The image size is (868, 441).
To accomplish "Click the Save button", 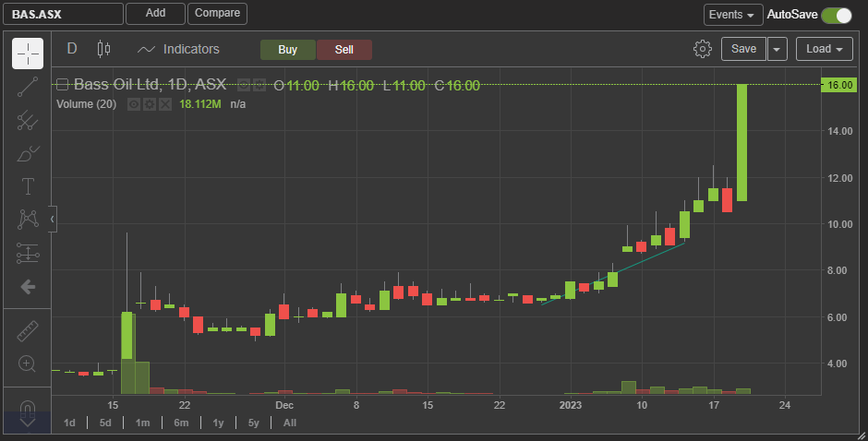I will point(743,49).
